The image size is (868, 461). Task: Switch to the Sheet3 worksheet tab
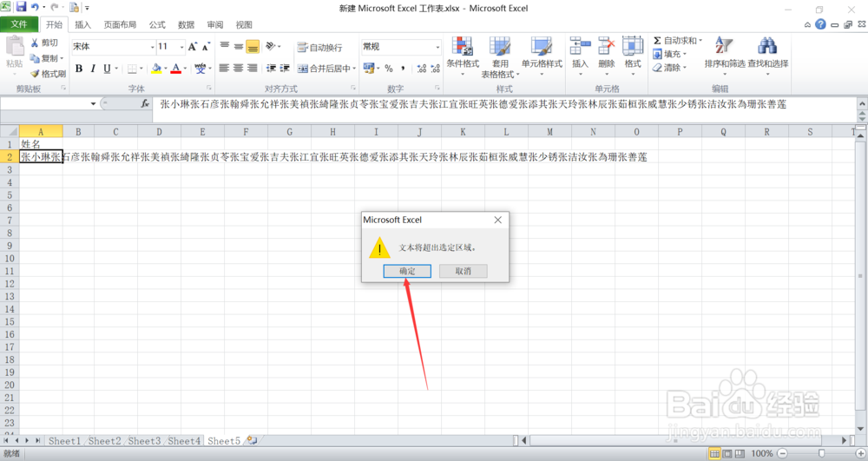(x=144, y=440)
